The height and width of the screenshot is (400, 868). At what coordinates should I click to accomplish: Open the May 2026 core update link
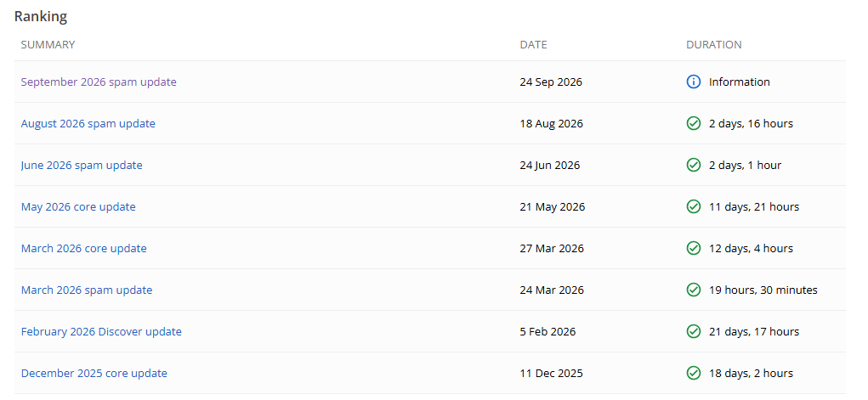click(78, 207)
